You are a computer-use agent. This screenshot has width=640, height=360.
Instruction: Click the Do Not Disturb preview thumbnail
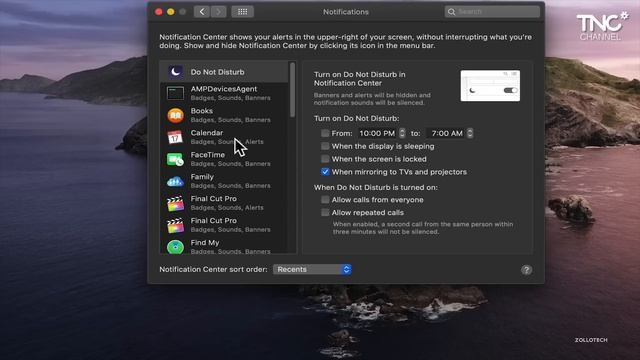tap(490, 86)
